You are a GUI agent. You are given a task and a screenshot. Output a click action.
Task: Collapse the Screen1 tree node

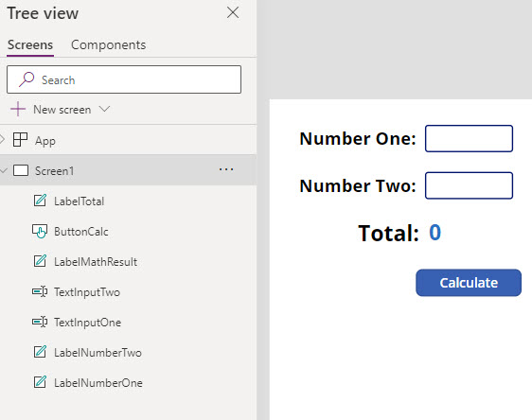(3, 170)
